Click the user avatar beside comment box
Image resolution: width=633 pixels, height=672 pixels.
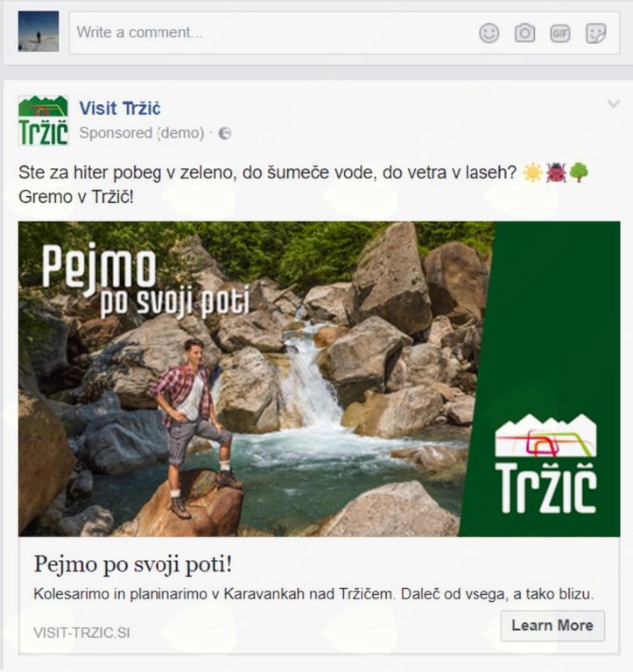[x=39, y=31]
